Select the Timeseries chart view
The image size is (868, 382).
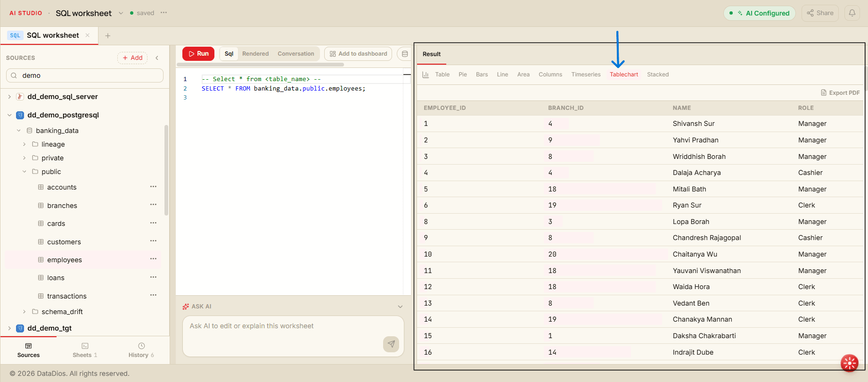click(586, 75)
